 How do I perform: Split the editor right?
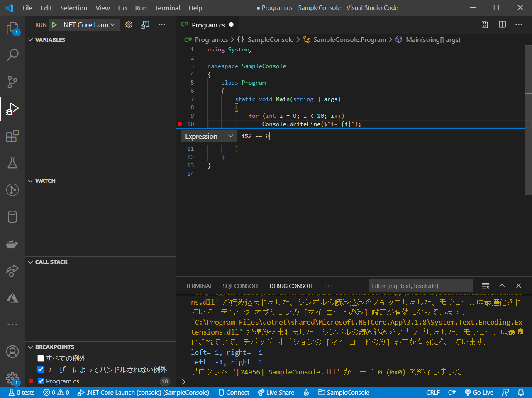pos(502,24)
